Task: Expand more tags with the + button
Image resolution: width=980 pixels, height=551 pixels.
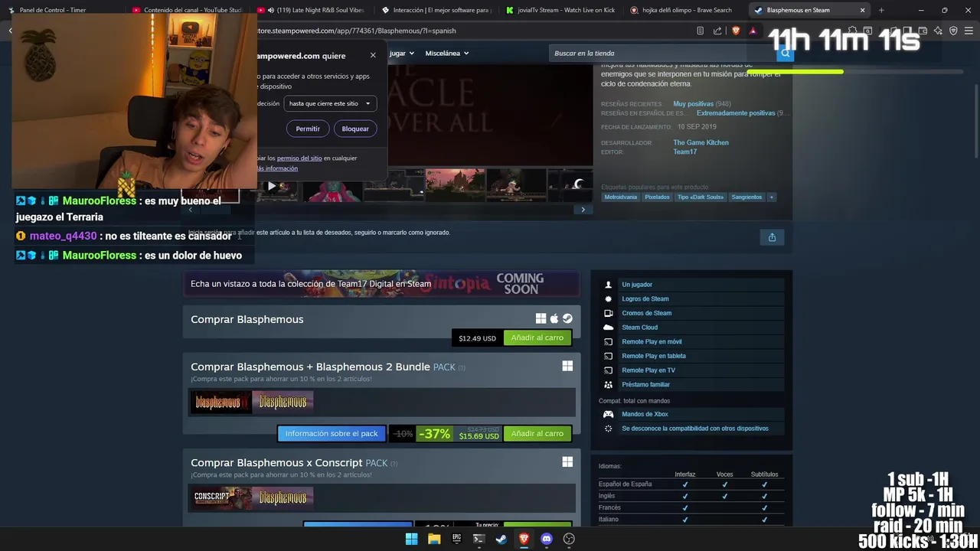Action: 771,197
